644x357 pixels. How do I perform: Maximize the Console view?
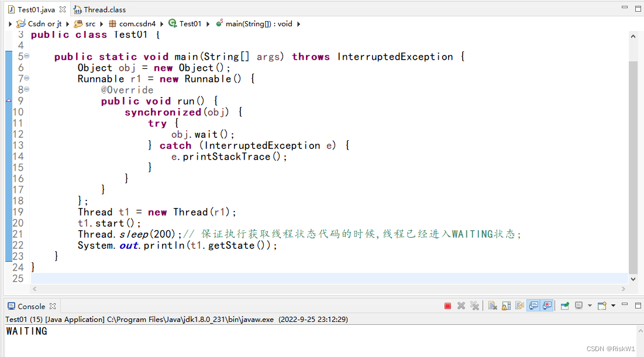[x=638, y=306]
